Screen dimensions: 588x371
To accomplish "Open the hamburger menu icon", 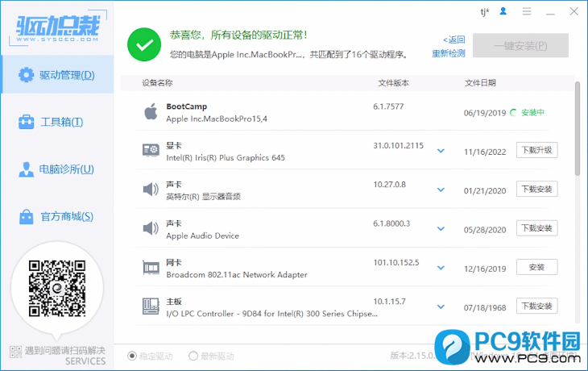I will tap(527, 11).
